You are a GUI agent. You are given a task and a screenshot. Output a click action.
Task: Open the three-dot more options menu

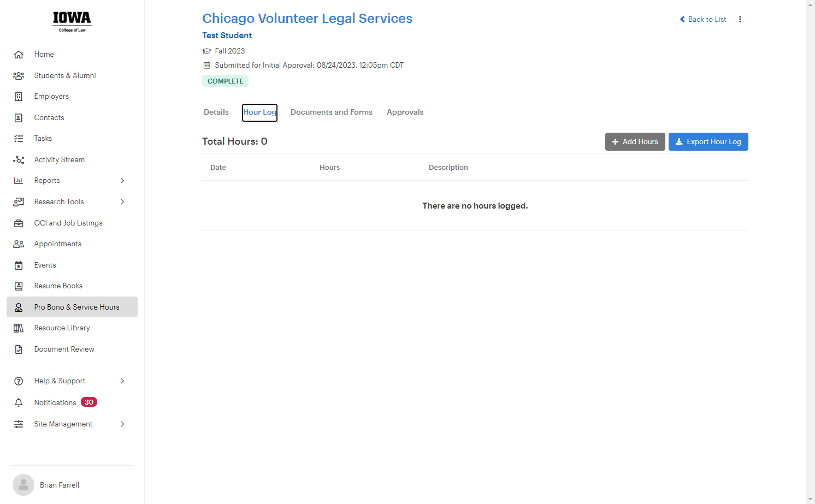pos(740,19)
